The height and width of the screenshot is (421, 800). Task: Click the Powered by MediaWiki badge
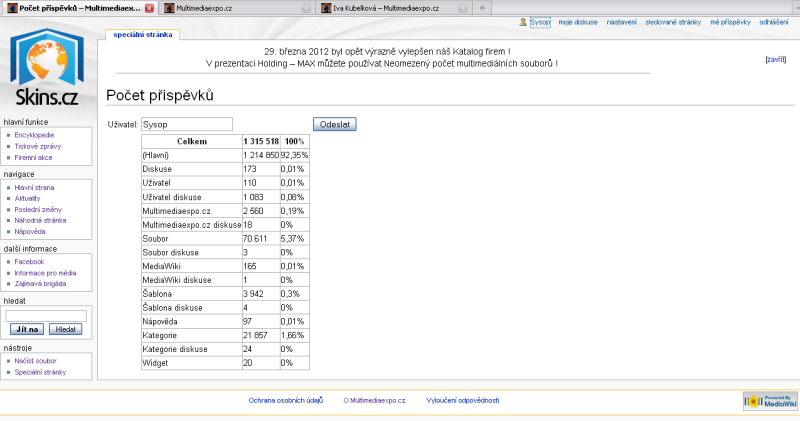(768, 401)
